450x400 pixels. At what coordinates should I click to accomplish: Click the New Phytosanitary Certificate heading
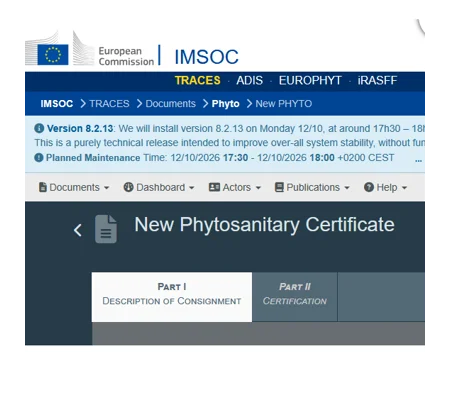[265, 225]
